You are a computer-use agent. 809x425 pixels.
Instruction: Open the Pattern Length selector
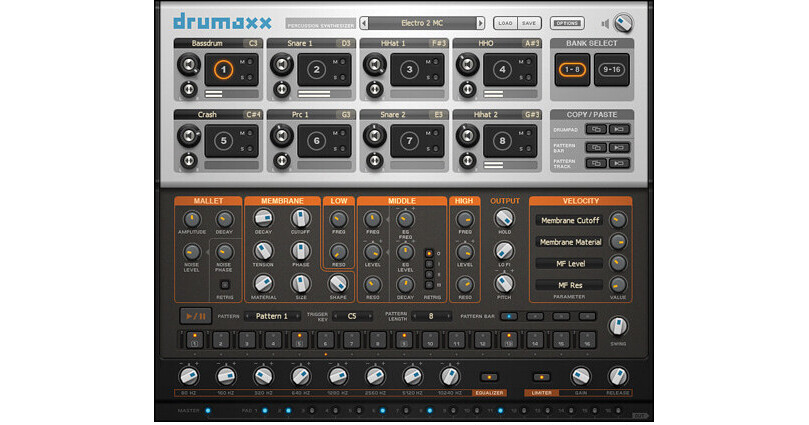(x=431, y=316)
